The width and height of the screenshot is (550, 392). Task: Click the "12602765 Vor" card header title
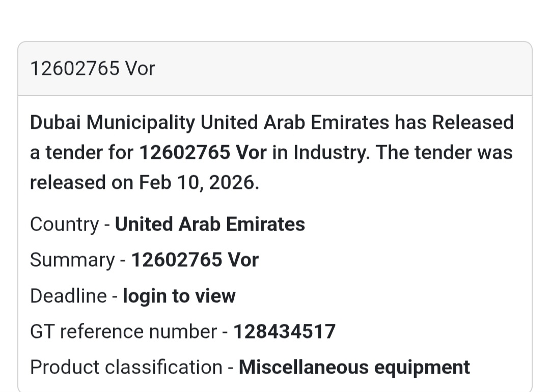(92, 68)
